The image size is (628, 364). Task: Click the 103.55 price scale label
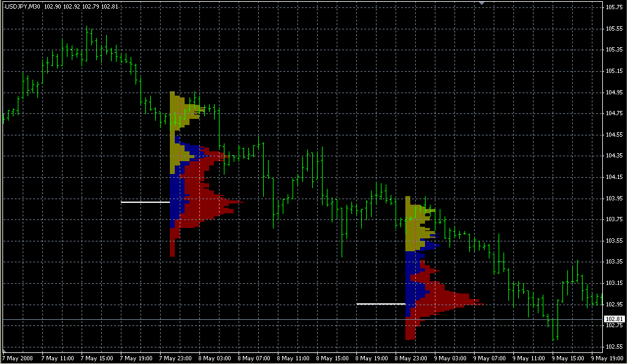coord(614,240)
